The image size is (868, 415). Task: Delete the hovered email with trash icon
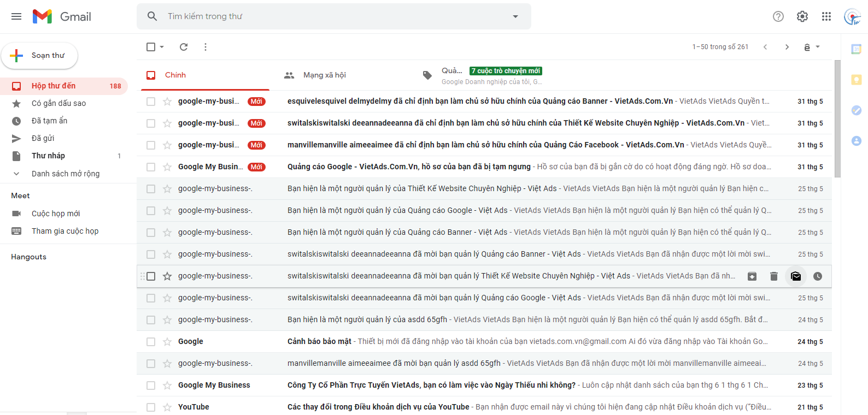pos(773,276)
